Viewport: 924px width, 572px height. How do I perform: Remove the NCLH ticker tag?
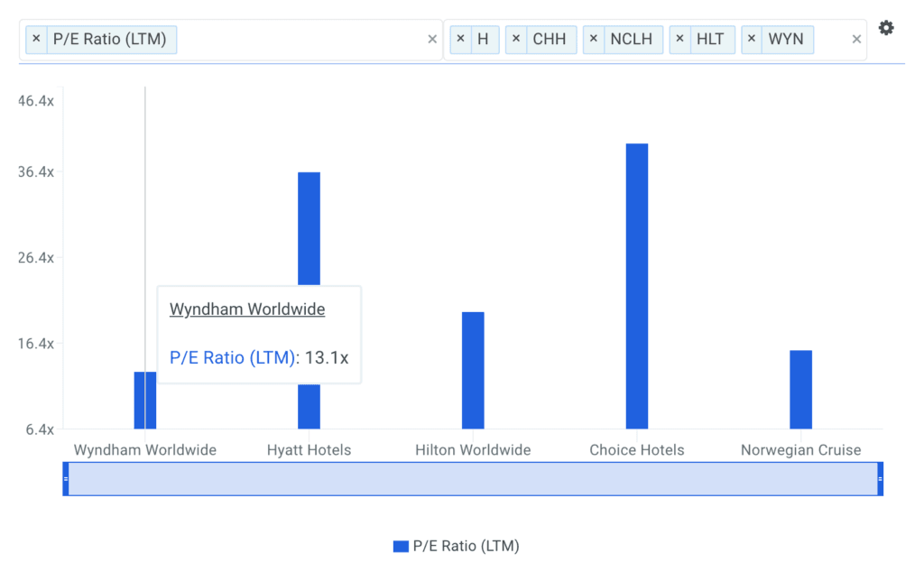(x=594, y=40)
